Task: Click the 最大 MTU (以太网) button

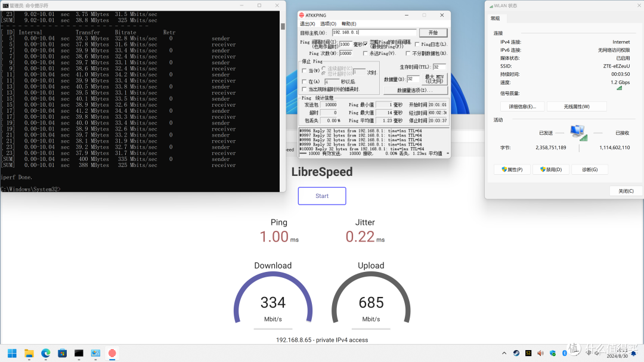Action: 435,79
